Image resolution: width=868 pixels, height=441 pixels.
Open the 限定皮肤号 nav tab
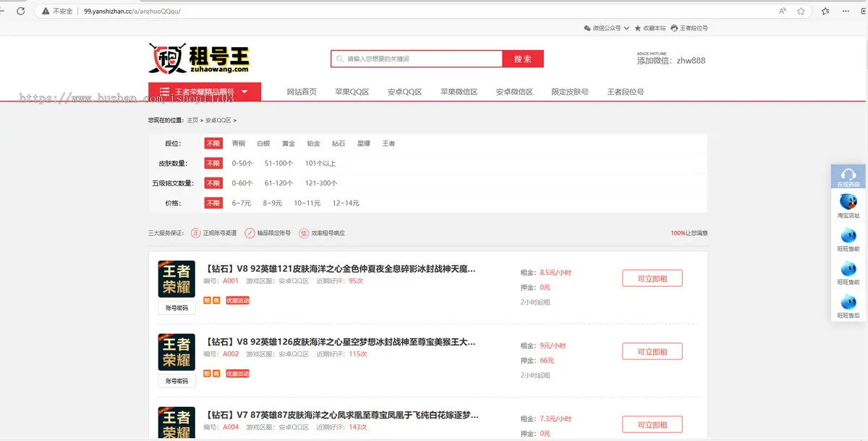click(x=570, y=92)
